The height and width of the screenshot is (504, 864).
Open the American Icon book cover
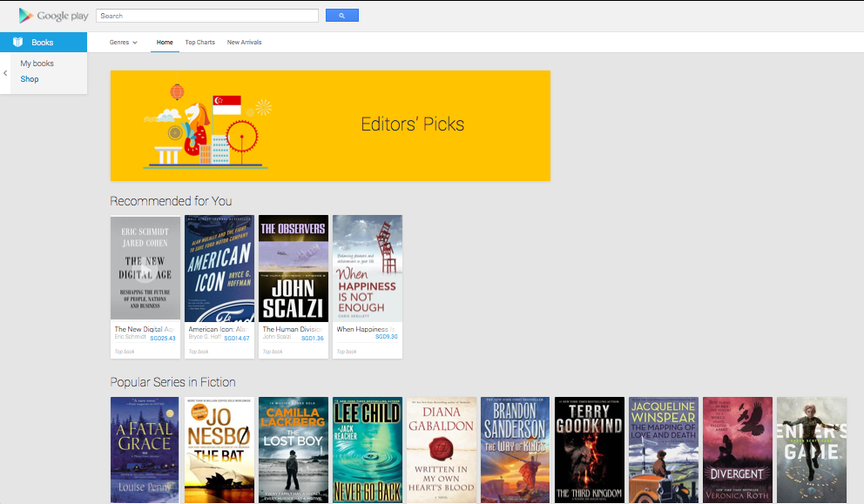click(x=219, y=268)
